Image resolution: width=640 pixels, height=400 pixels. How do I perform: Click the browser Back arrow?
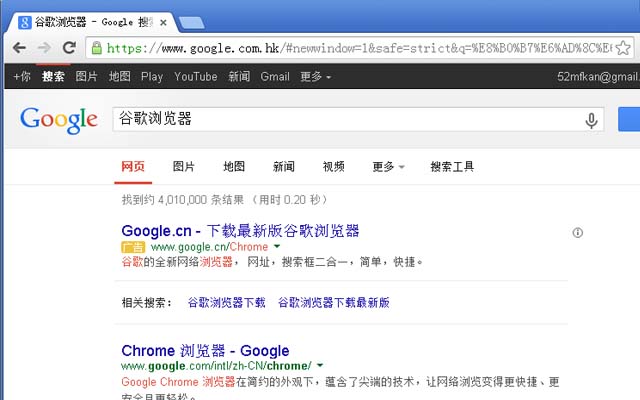point(19,48)
